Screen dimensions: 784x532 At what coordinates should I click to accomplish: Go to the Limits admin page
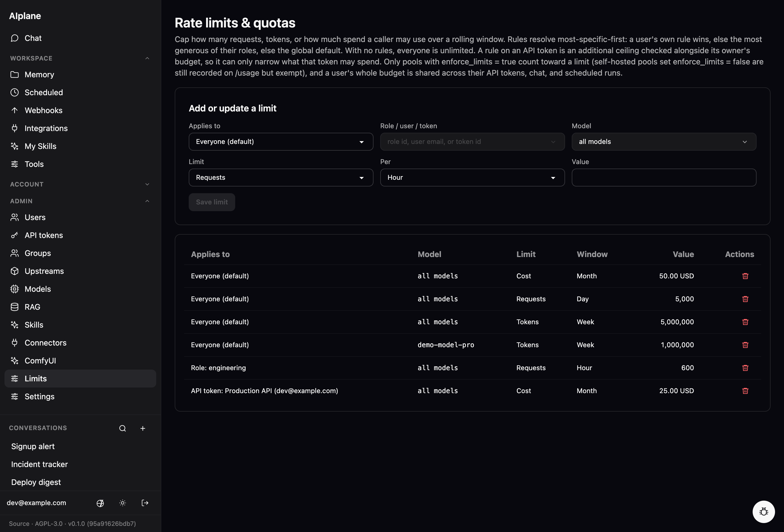[80, 379]
